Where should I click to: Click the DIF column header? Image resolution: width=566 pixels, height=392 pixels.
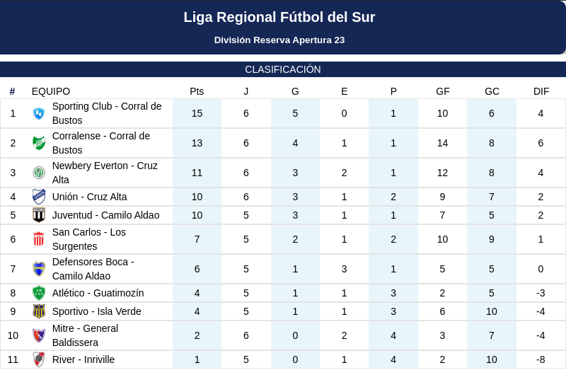tap(541, 91)
